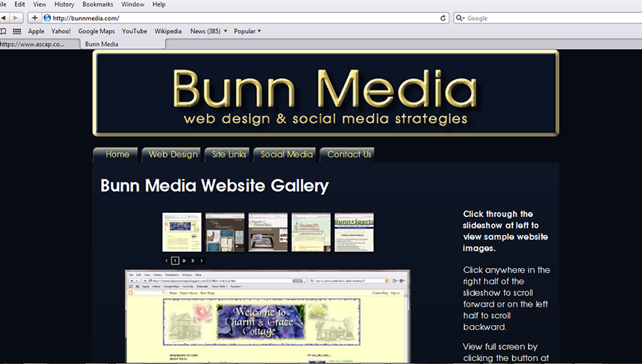The image size is (642, 364).
Task: Open the YouTube bookmark
Action: (x=134, y=31)
